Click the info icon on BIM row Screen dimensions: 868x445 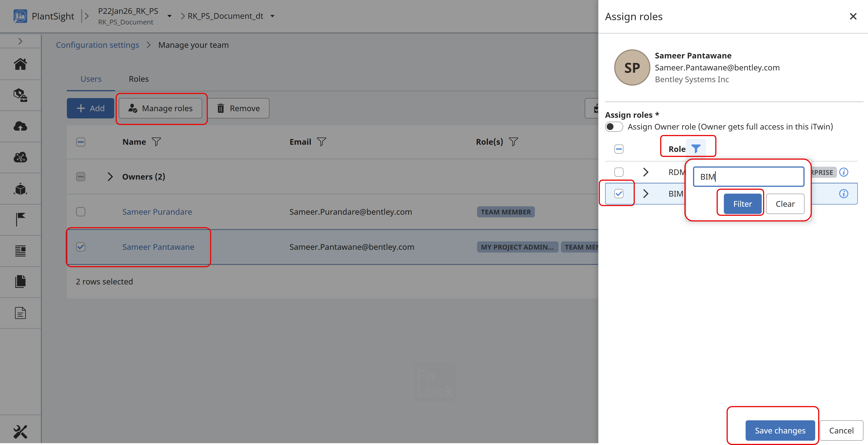pos(843,194)
